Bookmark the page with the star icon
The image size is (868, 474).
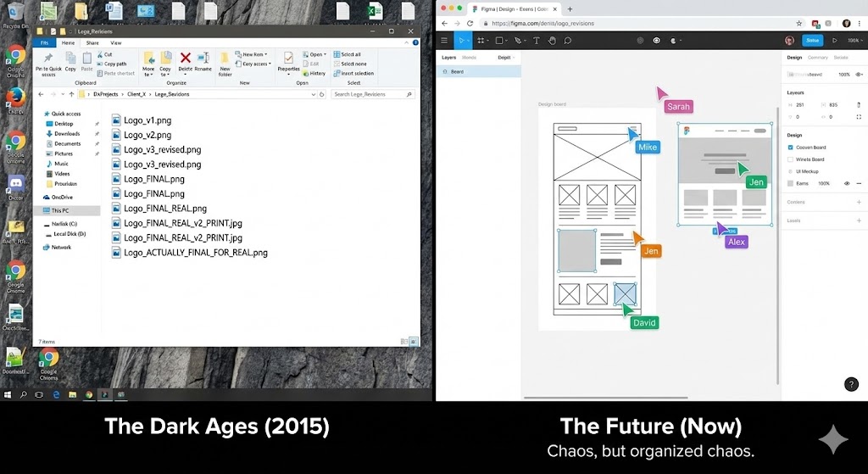799,23
